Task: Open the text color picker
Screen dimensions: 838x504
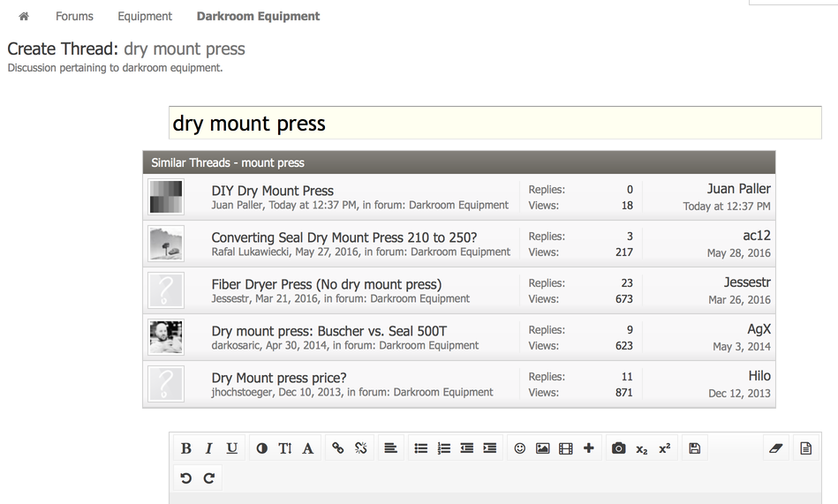Action: pyautogui.click(x=262, y=448)
